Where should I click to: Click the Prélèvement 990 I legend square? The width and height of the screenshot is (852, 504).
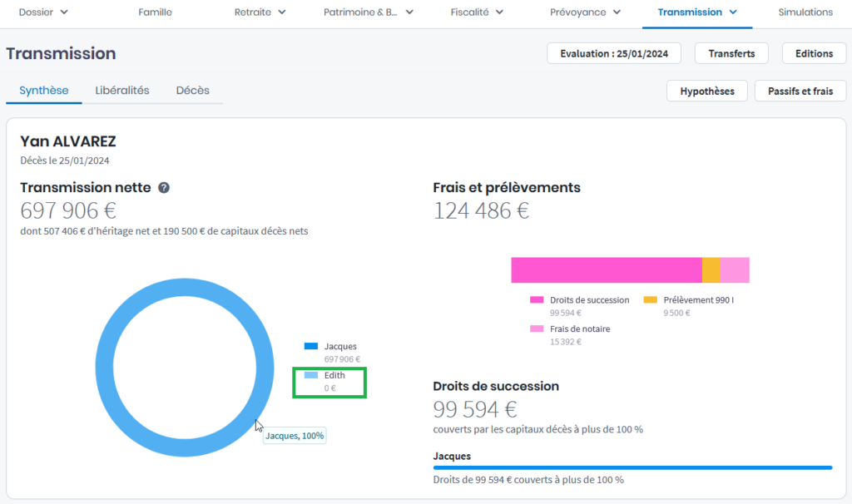coord(650,300)
